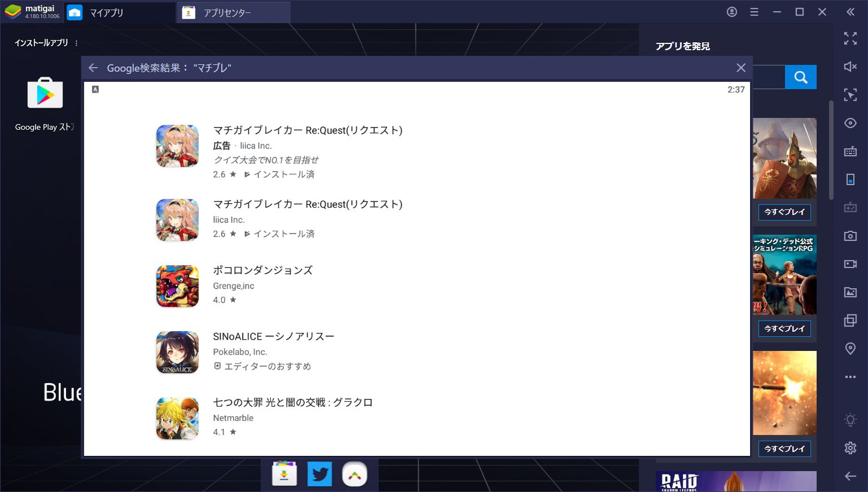Click the ポコロンダンジョンズ app icon

(177, 286)
